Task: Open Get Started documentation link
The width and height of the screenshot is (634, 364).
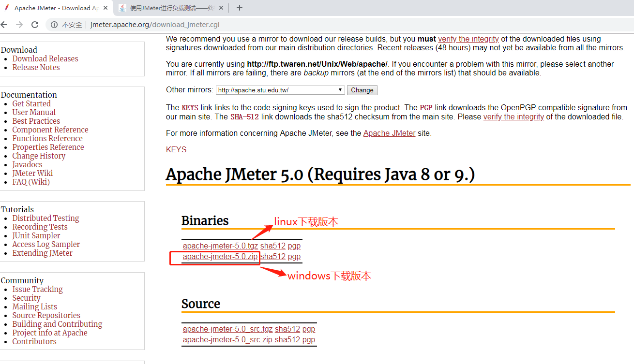Action: [x=31, y=103]
